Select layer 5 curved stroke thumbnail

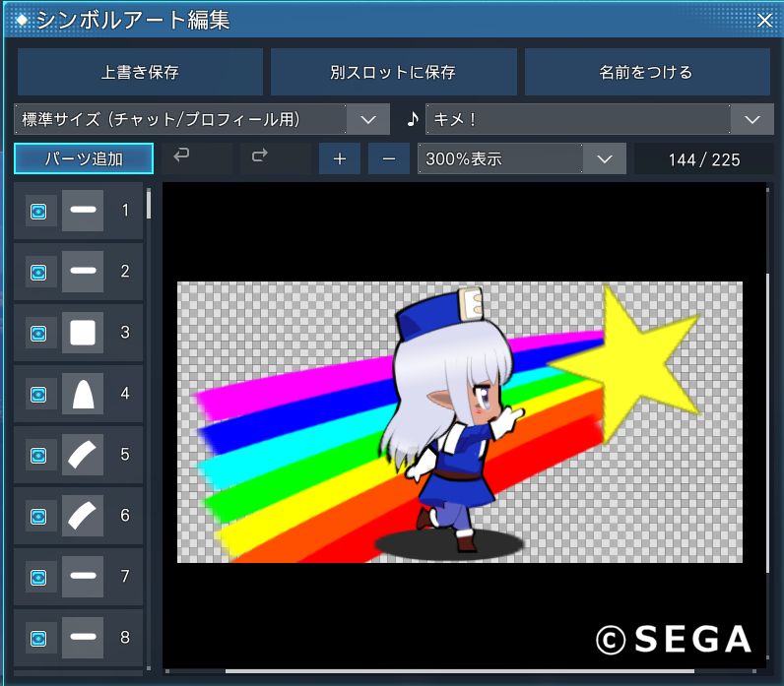click(83, 455)
